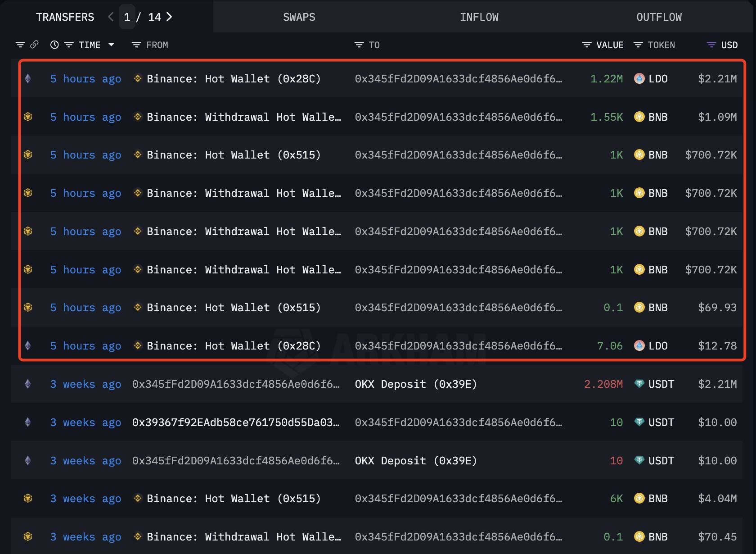Click the page number field showing 1
This screenshot has width=756, height=554.
tap(127, 17)
